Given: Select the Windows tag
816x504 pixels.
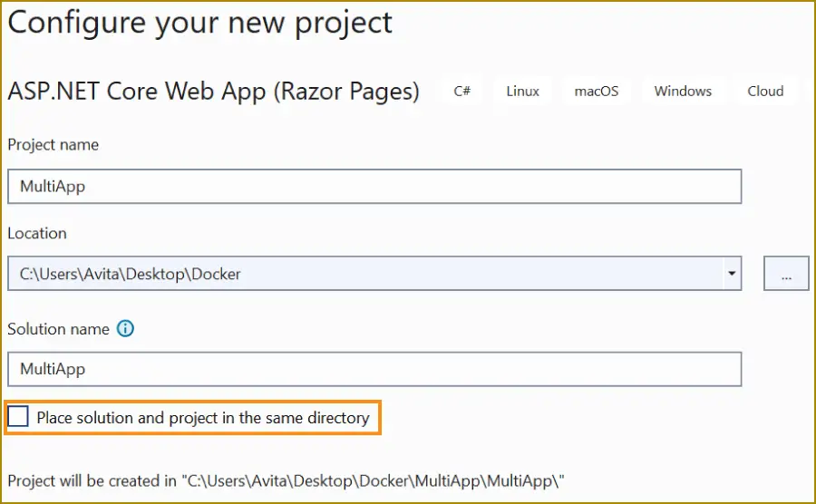Looking at the screenshot, I should coord(683,91).
